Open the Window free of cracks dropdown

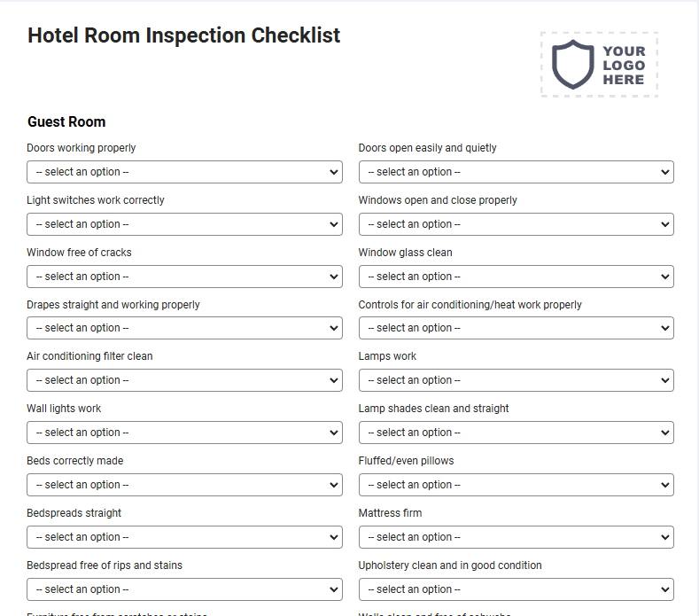pos(184,277)
